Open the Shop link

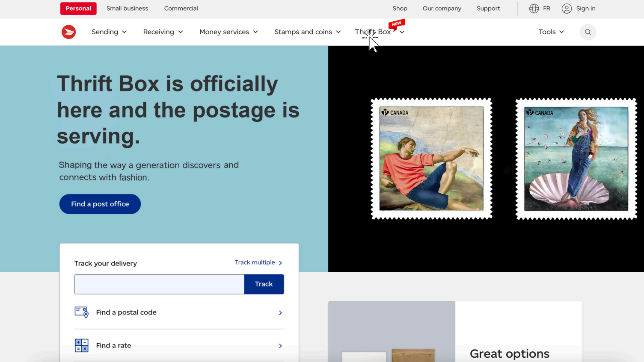tap(400, 9)
